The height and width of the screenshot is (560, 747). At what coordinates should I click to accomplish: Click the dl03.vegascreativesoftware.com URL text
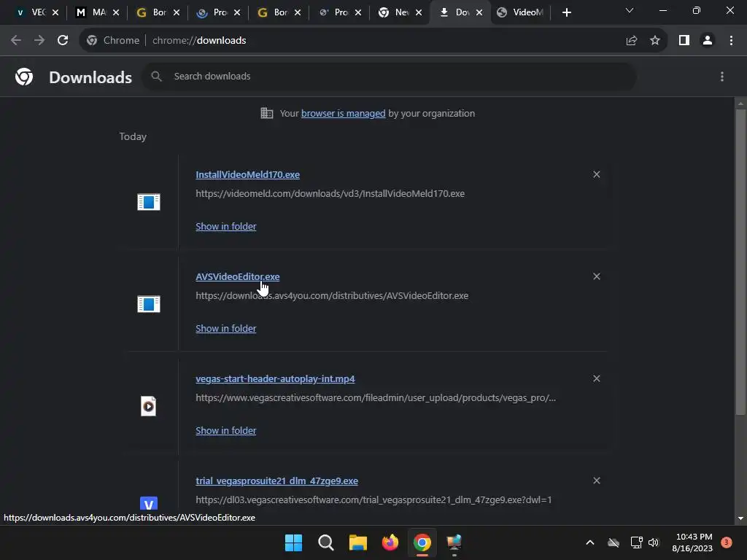coord(373,500)
